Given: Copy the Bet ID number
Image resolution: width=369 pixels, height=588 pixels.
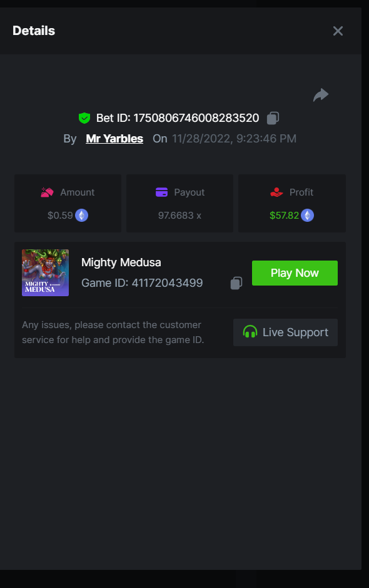Looking at the screenshot, I should point(273,118).
